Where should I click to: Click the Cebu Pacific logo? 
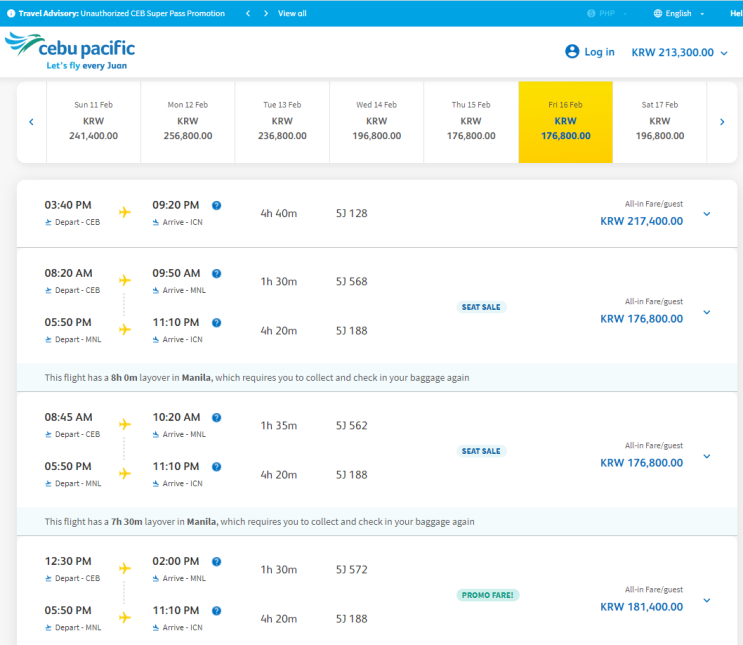point(70,51)
